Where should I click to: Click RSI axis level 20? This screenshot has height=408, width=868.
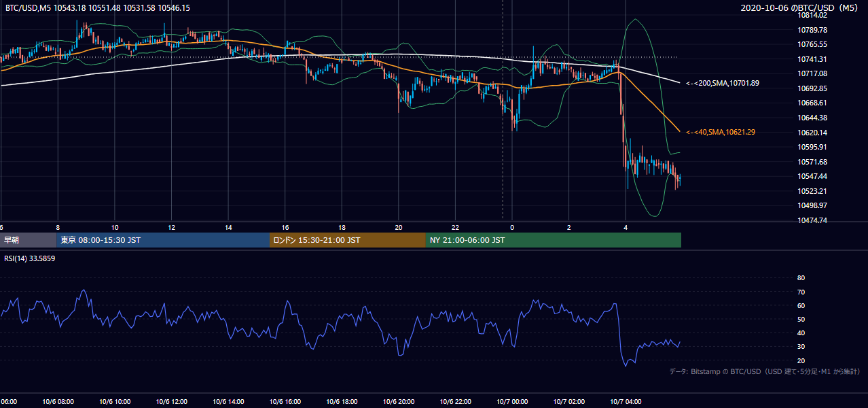[x=801, y=360]
